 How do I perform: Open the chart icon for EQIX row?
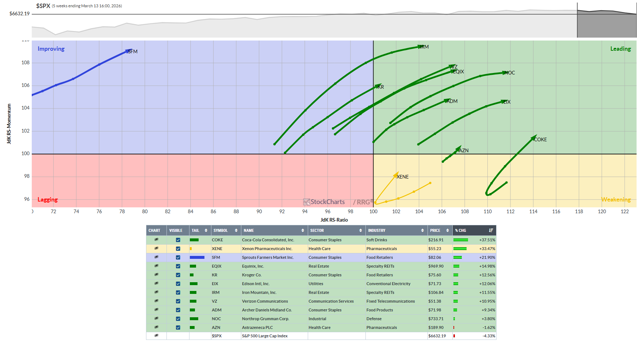[156, 266]
